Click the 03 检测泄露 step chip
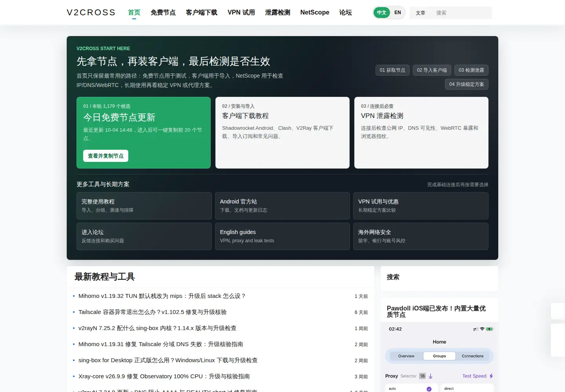This screenshot has width=565, height=392. [x=471, y=70]
